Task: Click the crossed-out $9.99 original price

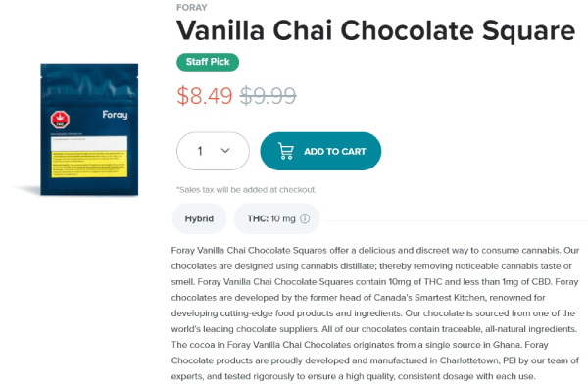Action: [x=269, y=96]
